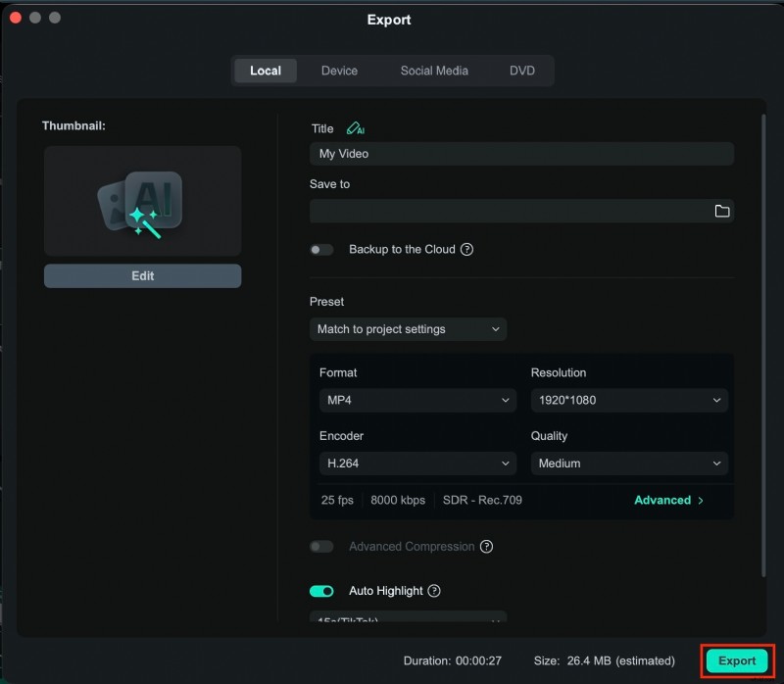Click the Backup to the Cloud help icon
This screenshot has width=784, height=684.
tap(467, 249)
